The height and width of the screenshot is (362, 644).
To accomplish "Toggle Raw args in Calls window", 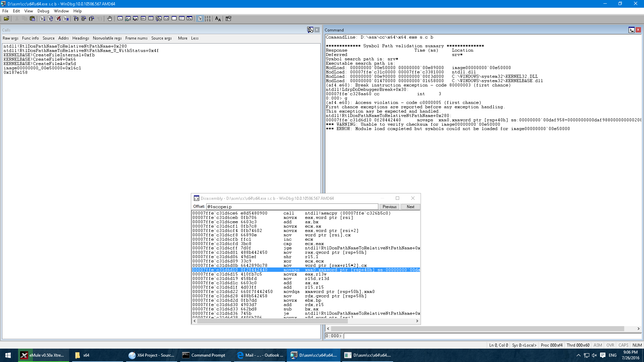I will 10,38.
